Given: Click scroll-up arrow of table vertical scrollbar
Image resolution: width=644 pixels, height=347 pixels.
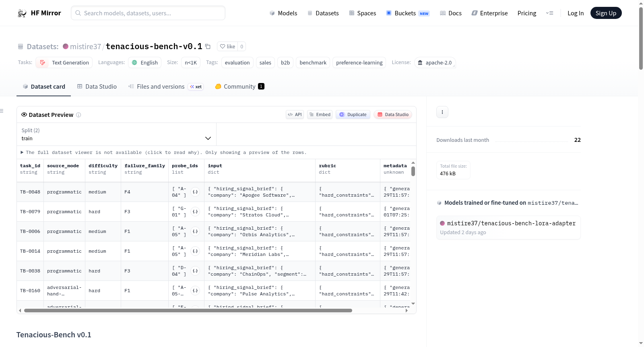Looking at the screenshot, I should (x=413, y=163).
